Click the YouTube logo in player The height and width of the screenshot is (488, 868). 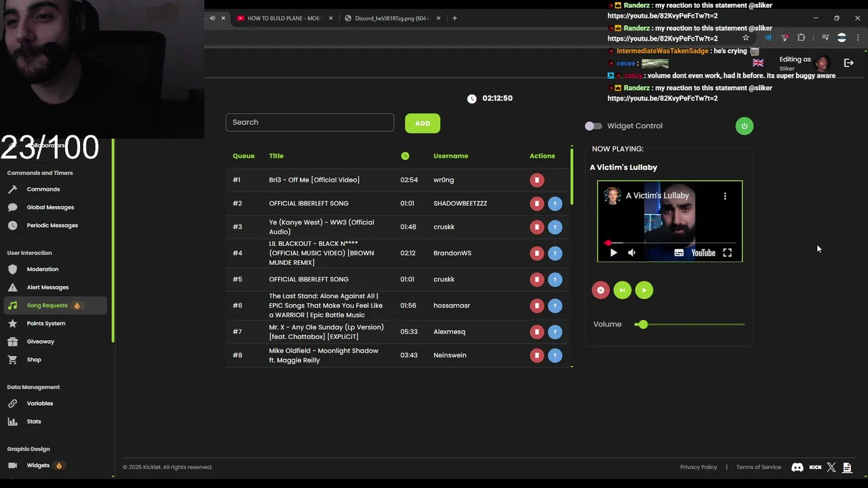point(703,253)
